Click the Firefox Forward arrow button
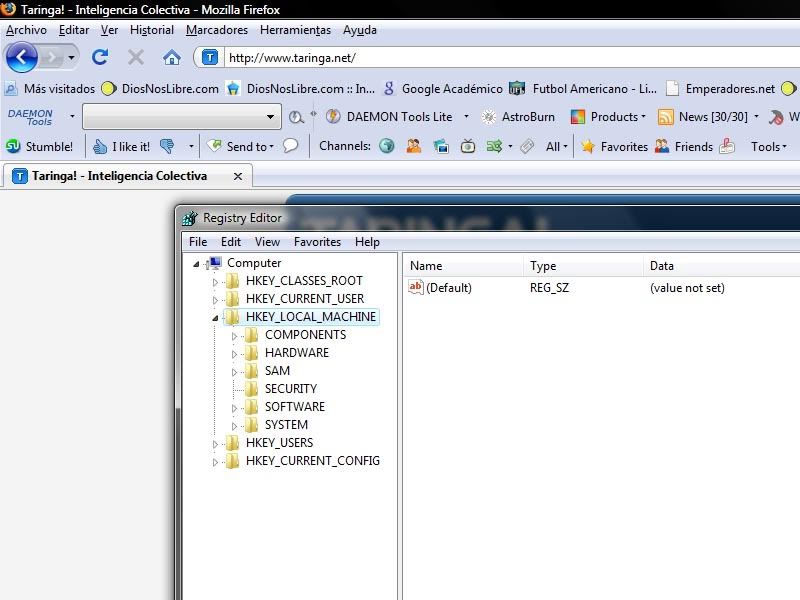 52,58
